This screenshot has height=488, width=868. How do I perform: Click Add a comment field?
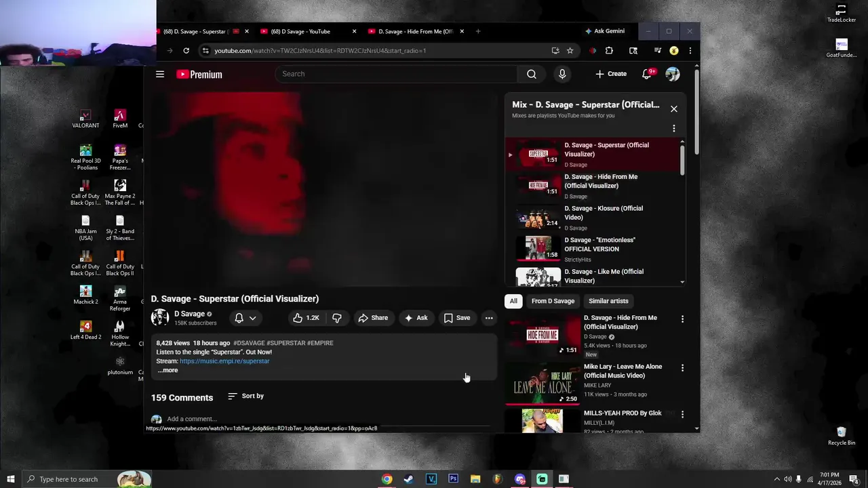click(192, 420)
